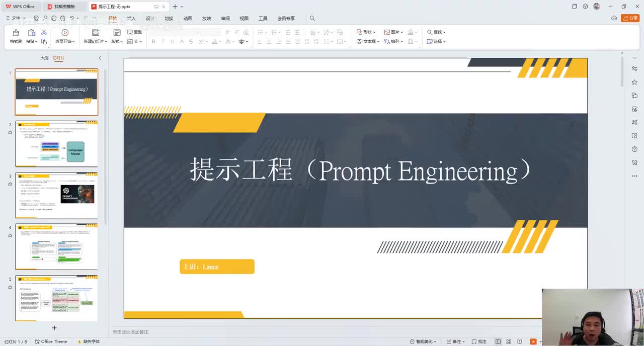Viewport: 644px width, 346px height.
Task: Click the search magnifier beside 会员专享
Action: coord(312,18)
